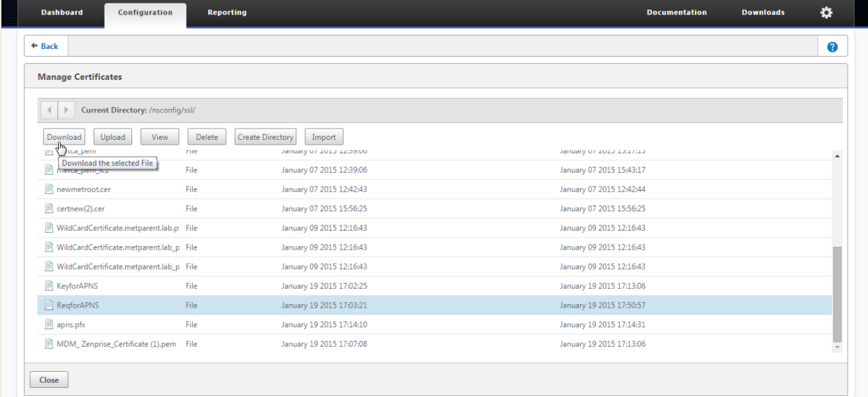Click the file icon beside apns.pfx
This screenshot has height=397, width=868.
[49, 324]
